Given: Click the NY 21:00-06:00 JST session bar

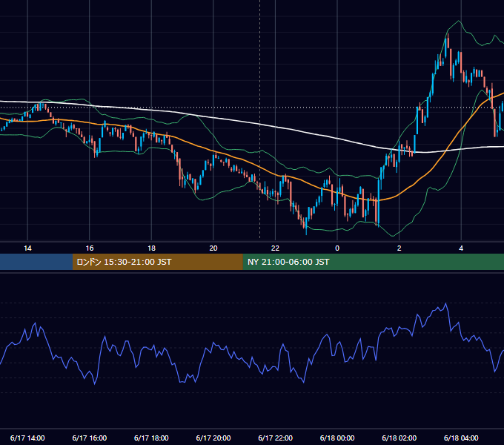Looking at the screenshot, I should tap(373, 262).
